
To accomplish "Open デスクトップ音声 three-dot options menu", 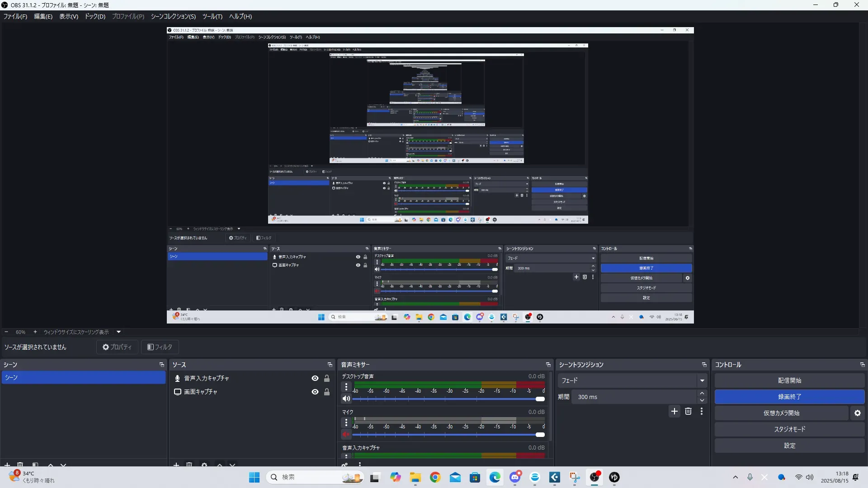I will [346, 387].
